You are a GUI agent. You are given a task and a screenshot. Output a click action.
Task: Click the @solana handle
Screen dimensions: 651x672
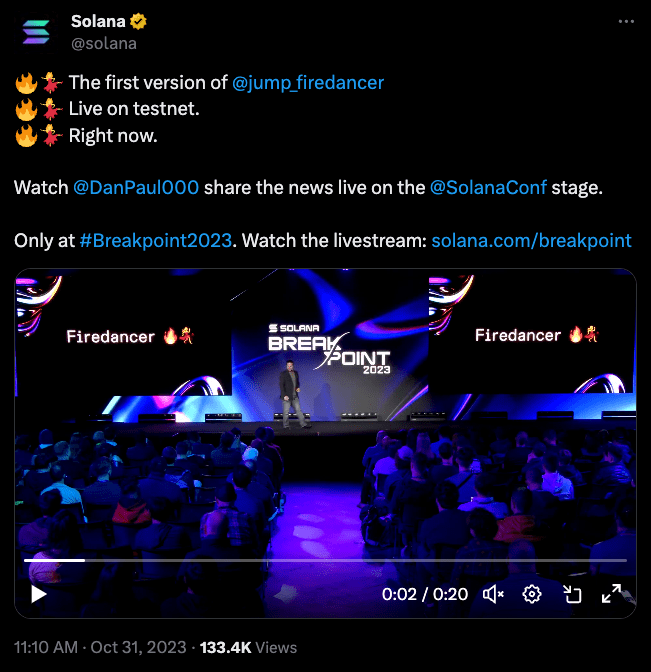tap(104, 44)
